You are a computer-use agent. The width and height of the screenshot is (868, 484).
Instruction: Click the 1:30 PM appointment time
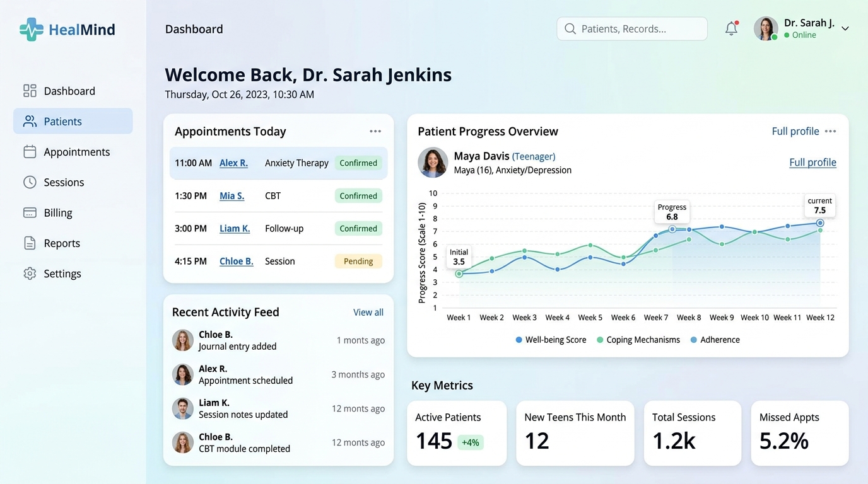(x=191, y=196)
